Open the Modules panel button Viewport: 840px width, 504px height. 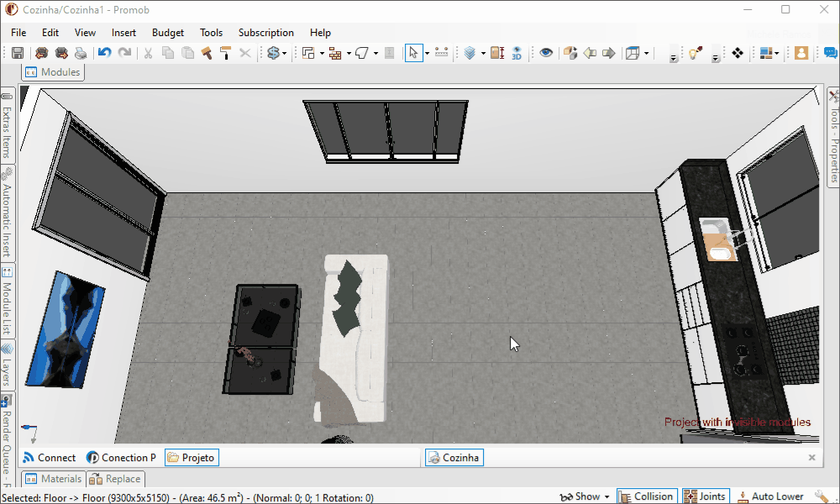pyautogui.click(x=53, y=72)
